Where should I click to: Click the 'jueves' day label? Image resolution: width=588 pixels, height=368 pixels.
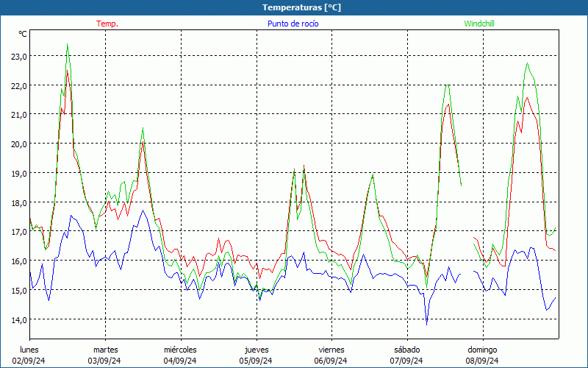click(x=257, y=350)
